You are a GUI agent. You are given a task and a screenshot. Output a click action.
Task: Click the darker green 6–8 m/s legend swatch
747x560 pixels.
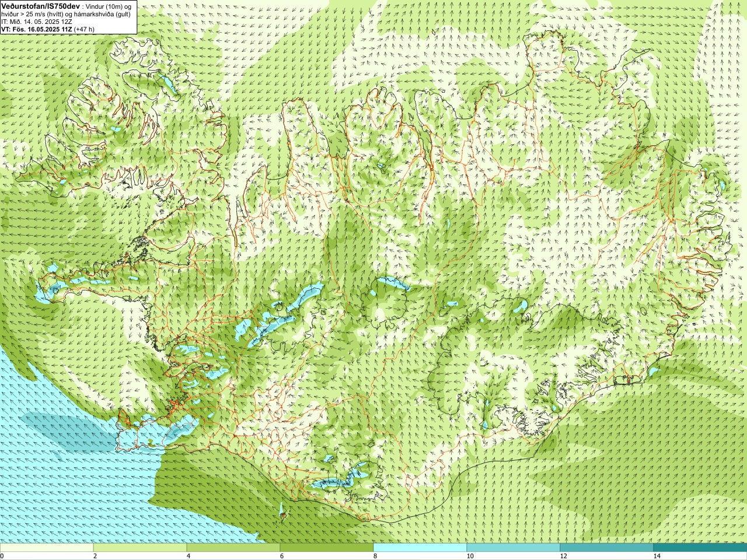click(x=327, y=548)
